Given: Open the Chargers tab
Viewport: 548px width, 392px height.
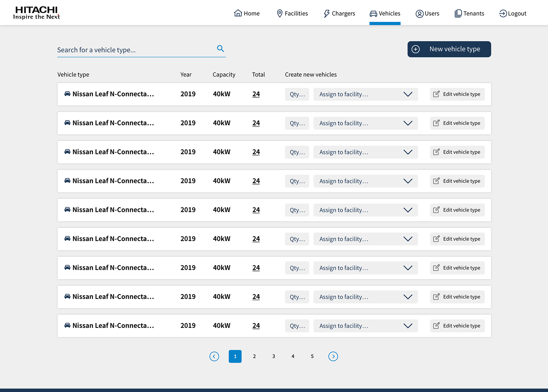Looking at the screenshot, I should pos(339,13).
